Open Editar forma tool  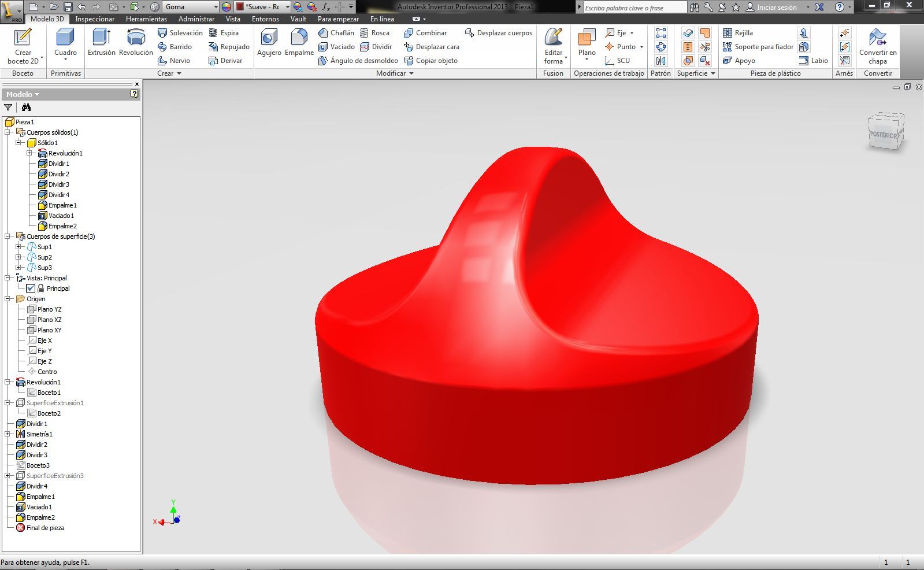point(554,46)
